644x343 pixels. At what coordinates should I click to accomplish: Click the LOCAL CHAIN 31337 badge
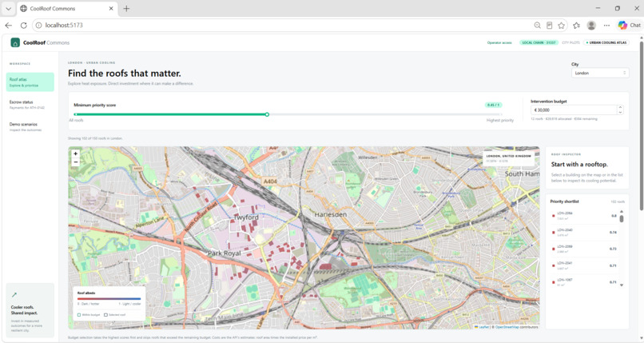[539, 42]
